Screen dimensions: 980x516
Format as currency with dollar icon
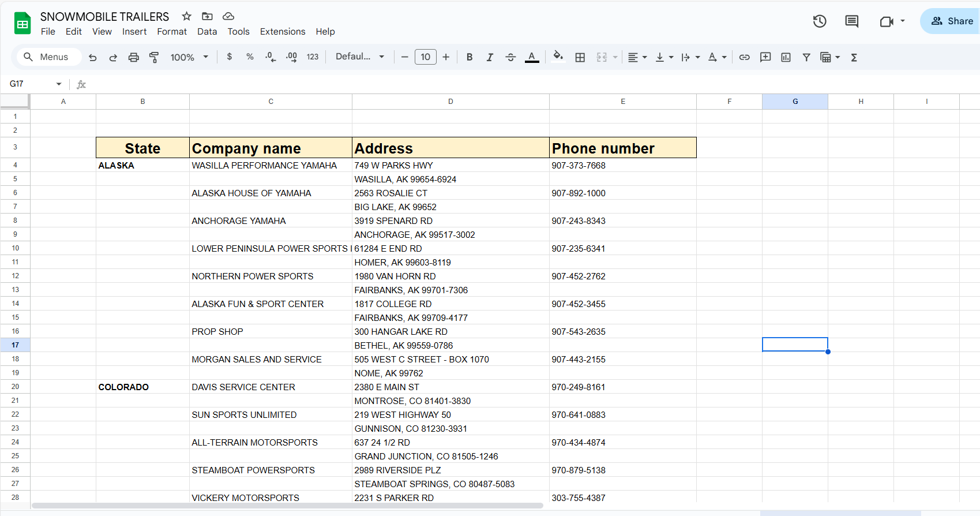coord(230,57)
